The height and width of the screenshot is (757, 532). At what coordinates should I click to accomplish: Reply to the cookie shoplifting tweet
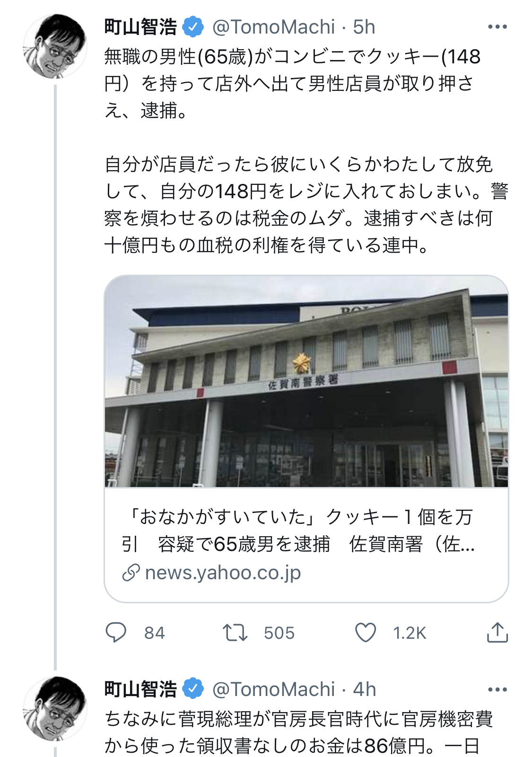tap(116, 632)
